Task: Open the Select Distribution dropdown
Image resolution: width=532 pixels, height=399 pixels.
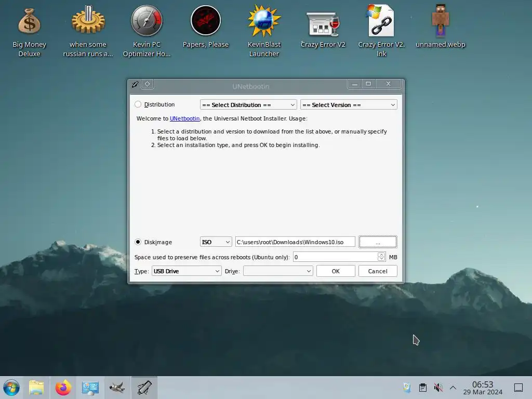Action: 248,105
